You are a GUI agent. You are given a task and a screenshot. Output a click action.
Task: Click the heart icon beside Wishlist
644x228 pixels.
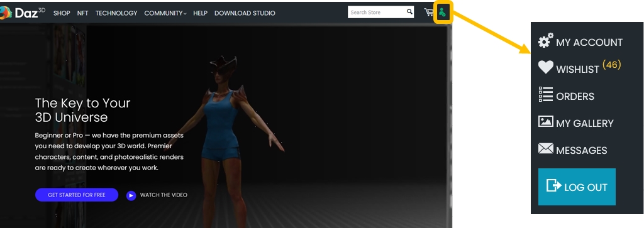click(546, 67)
